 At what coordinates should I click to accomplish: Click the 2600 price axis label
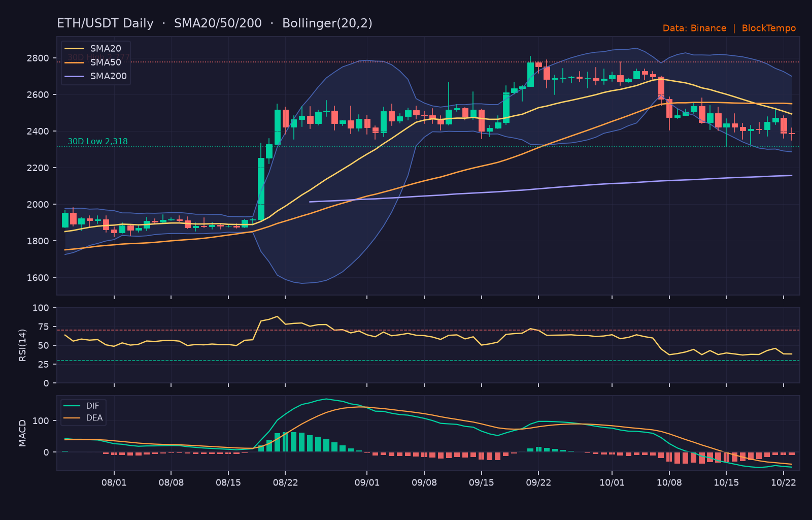(x=38, y=95)
